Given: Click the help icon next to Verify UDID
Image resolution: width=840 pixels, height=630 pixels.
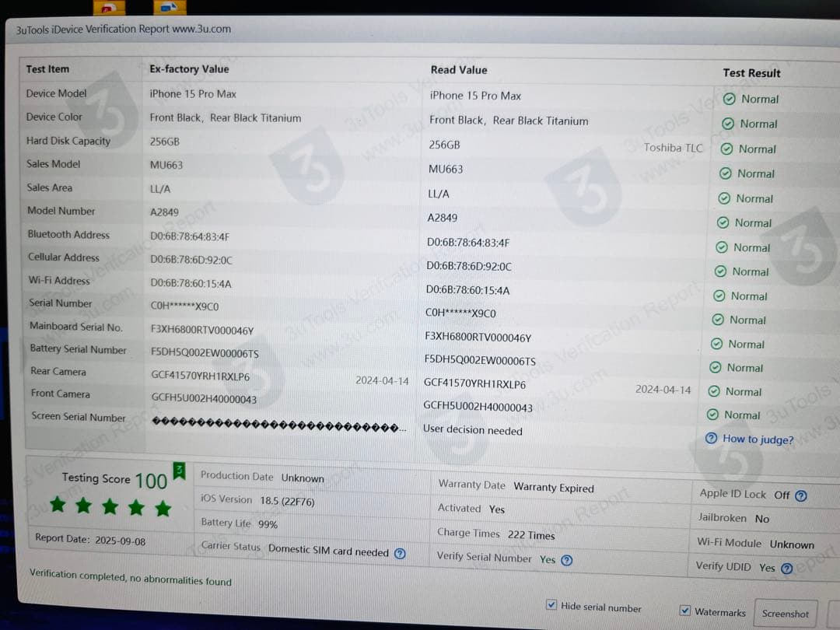Looking at the screenshot, I should [786, 569].
